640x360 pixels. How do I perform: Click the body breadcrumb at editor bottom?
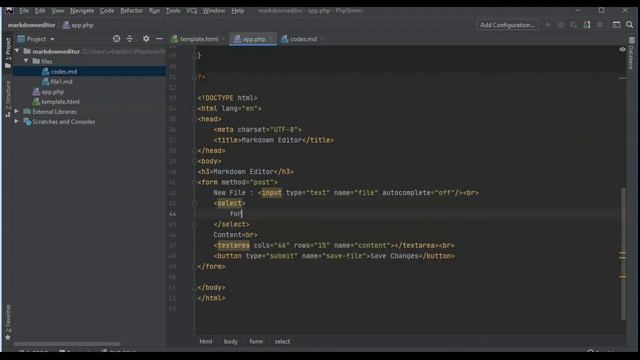(231, 342)
